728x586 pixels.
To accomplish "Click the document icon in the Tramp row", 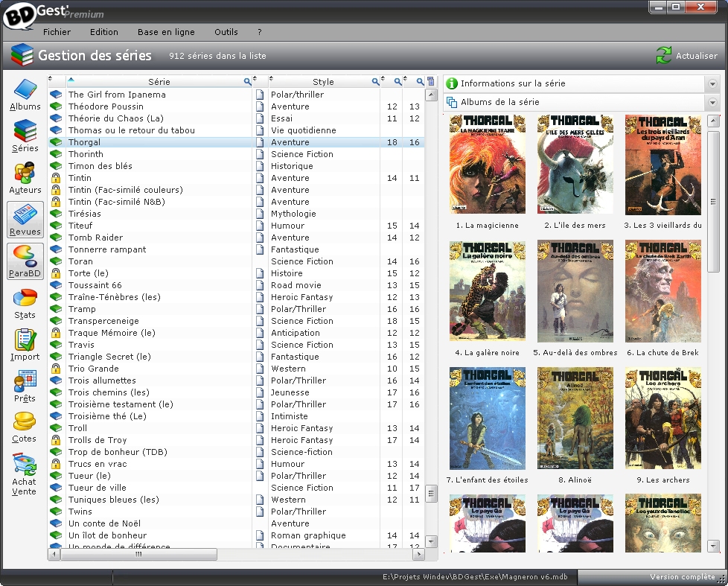I will click(x=260, y=309).
